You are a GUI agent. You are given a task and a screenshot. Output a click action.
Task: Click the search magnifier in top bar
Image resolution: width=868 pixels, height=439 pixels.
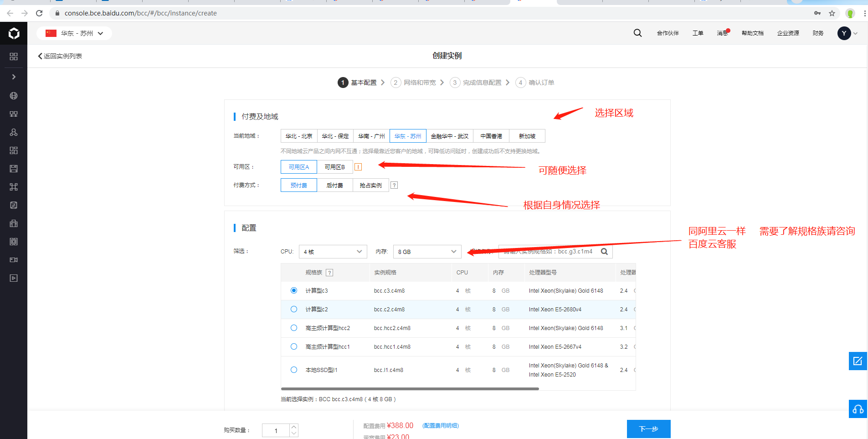pyautogui.click(x=637, y=33)
